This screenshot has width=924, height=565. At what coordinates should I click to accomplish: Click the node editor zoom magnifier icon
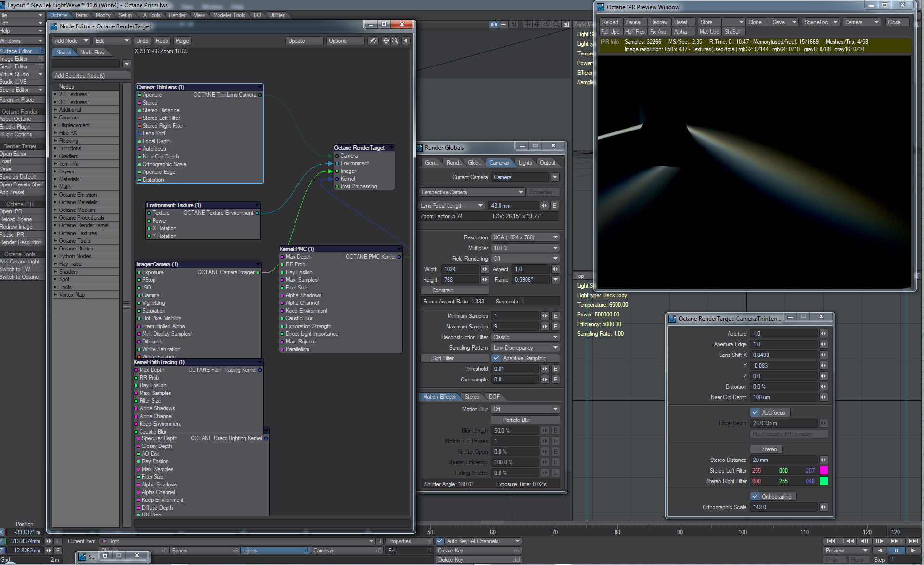(x=395, y=41)
